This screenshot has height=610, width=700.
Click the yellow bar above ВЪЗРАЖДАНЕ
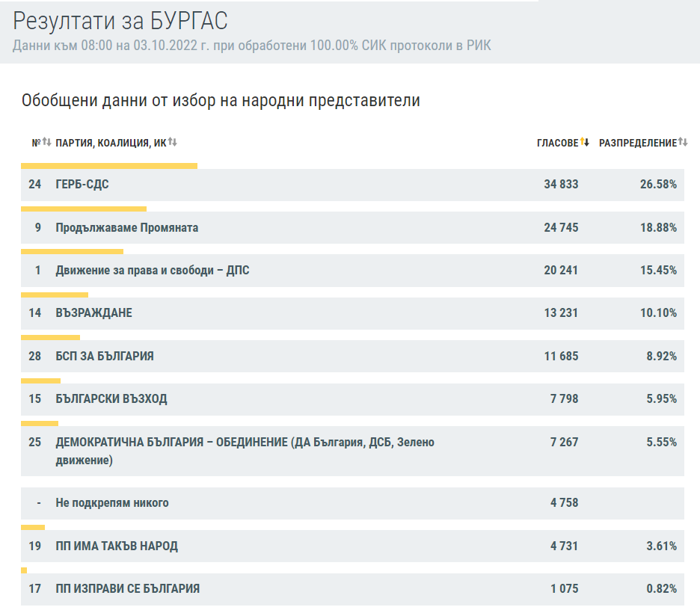(x=55, y=295)
